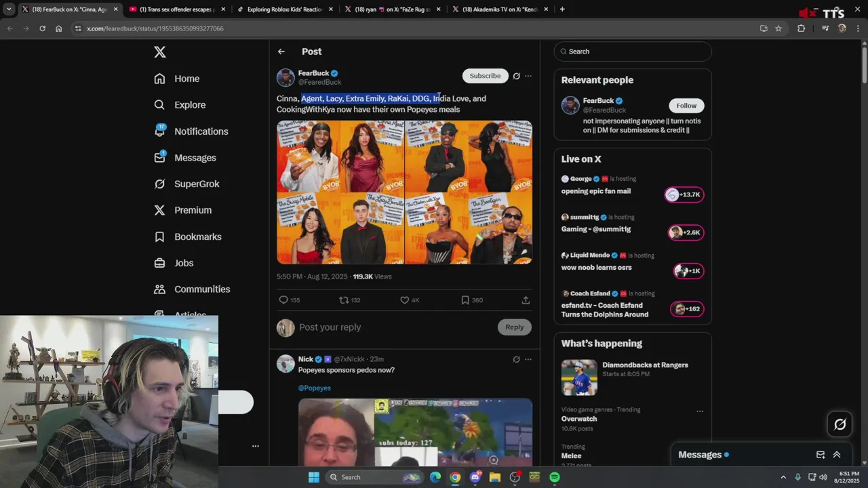Bookmark the post with 360 bookmarks

point(472,300)
